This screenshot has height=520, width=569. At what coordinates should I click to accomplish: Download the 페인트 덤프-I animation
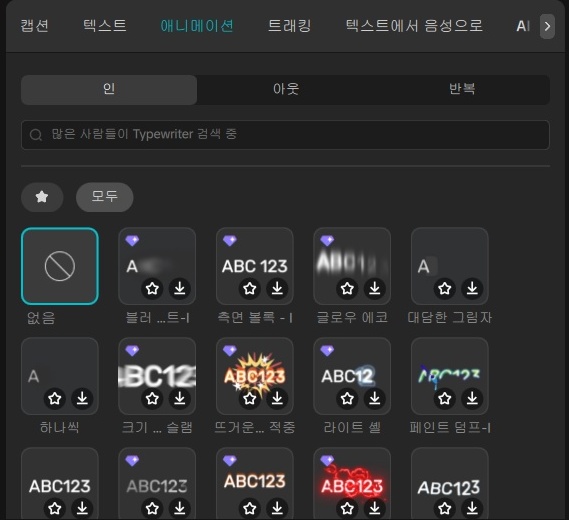[472, 398]
